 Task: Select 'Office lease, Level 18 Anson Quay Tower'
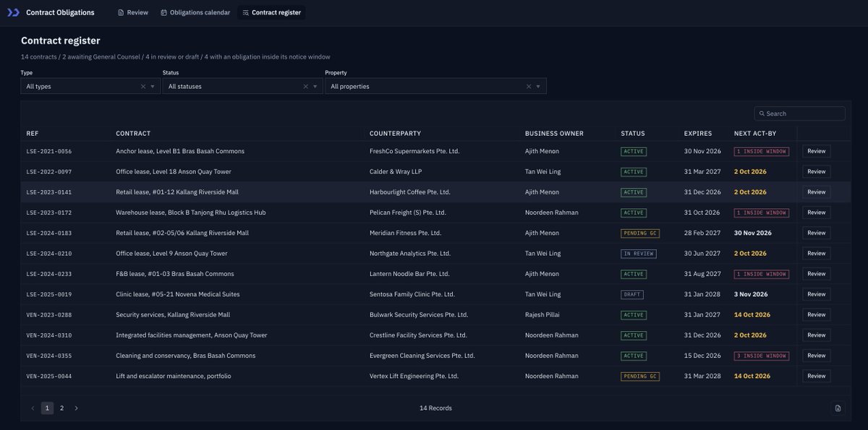(x=174, y=172)
